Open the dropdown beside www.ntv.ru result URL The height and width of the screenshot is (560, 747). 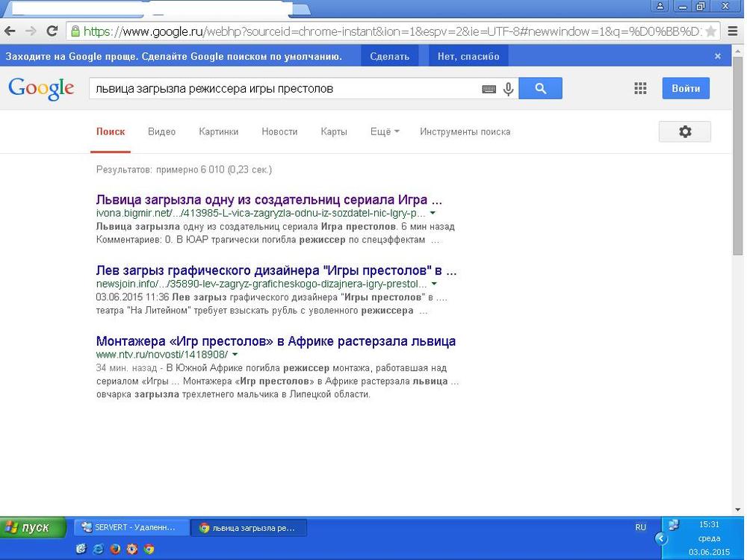coord(235,355)
